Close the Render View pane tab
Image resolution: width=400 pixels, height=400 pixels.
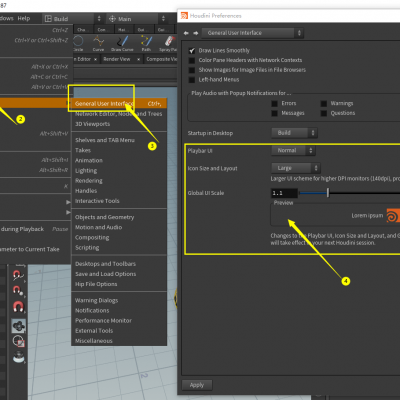pos(138,59)
